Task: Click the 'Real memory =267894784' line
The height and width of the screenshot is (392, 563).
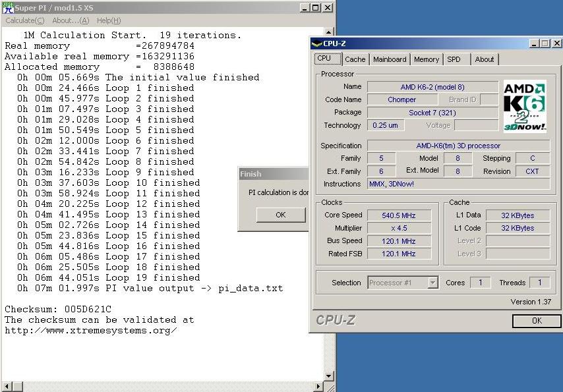Action: pos(100,45)
